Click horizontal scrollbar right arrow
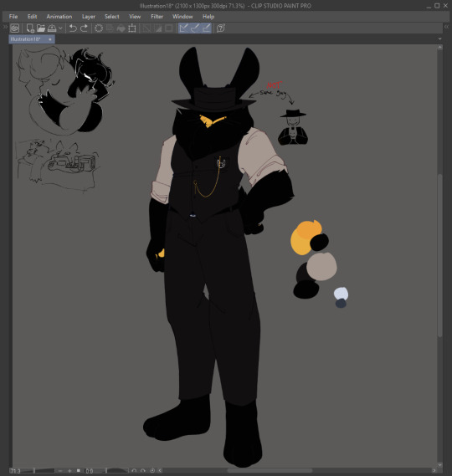This screenshot has width=452, height=476. pos(434,470)
